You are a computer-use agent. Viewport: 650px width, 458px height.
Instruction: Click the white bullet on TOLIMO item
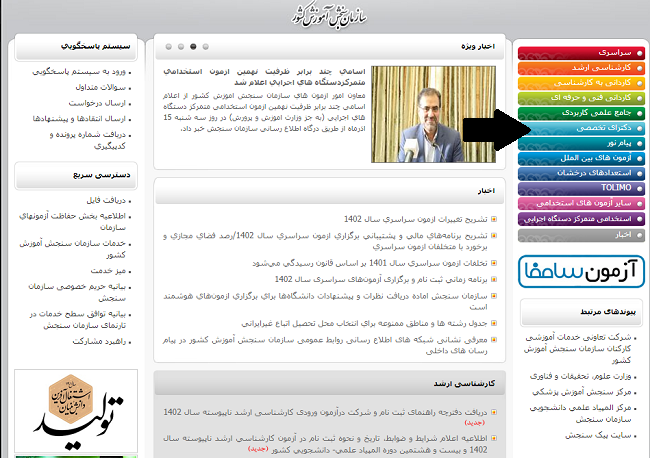click(x=640, y=188)
